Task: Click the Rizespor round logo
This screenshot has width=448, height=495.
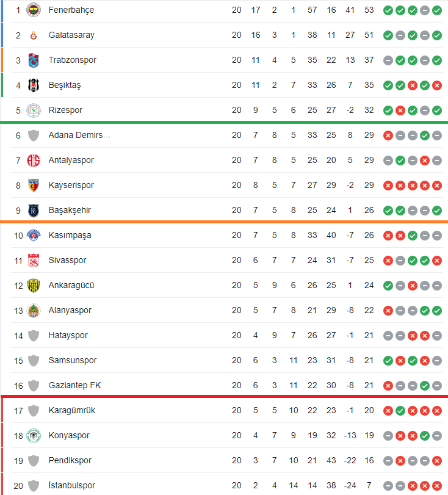Action: pyautogui.click(x=34, y=110)
